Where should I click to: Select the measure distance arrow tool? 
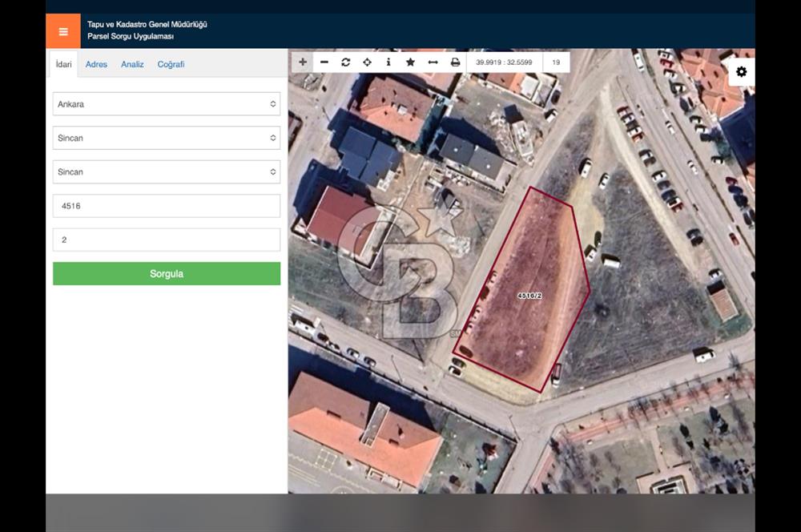click(433, 62)
